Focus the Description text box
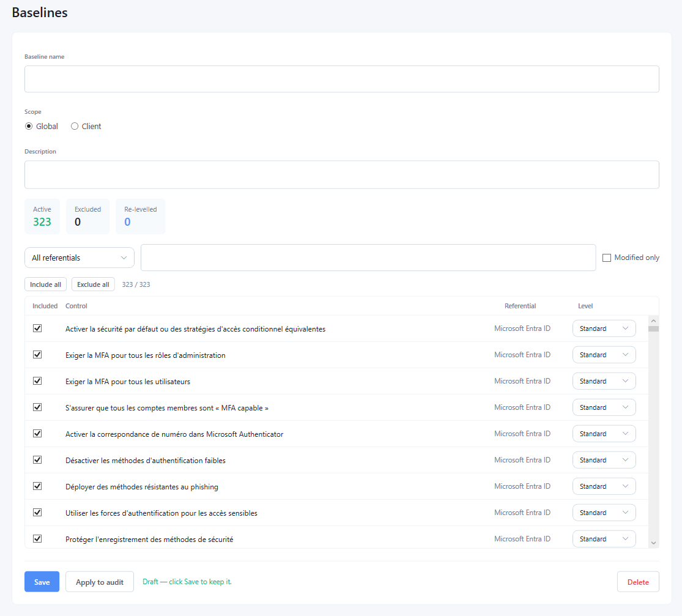The image size is (682, 616). 341,174
